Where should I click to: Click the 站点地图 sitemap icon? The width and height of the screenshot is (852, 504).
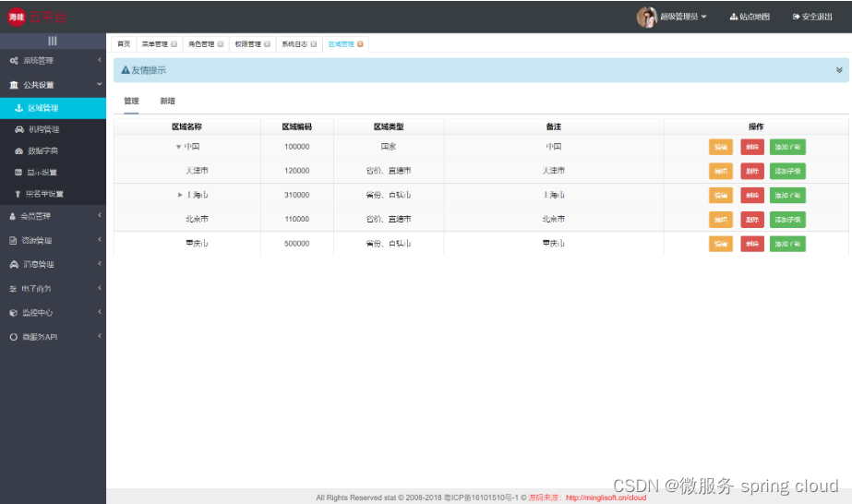734,17
